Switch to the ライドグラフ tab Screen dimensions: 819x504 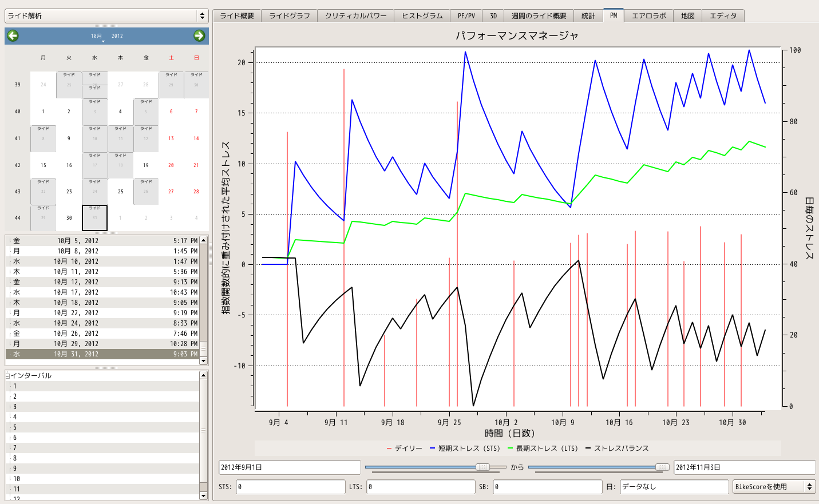(x=289, y=16)
